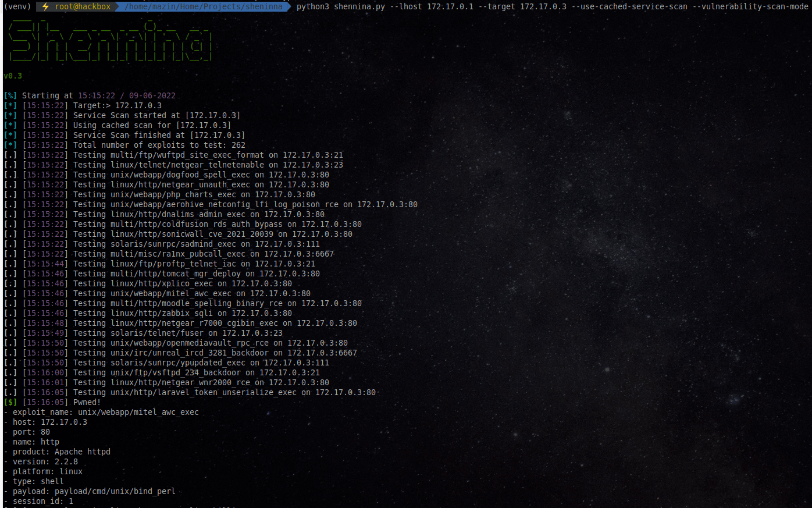
Task: Click the 'payload: payload/cmd/unix/bind_perl' line
Action: click(90, 491)
